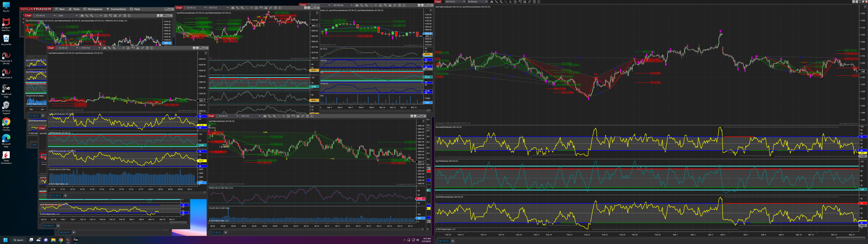The width and height of the screenshot is (868, 244).
Task: Select drawing tools pencil in NG 04-23 chart
Action: [x=497, y=2]
